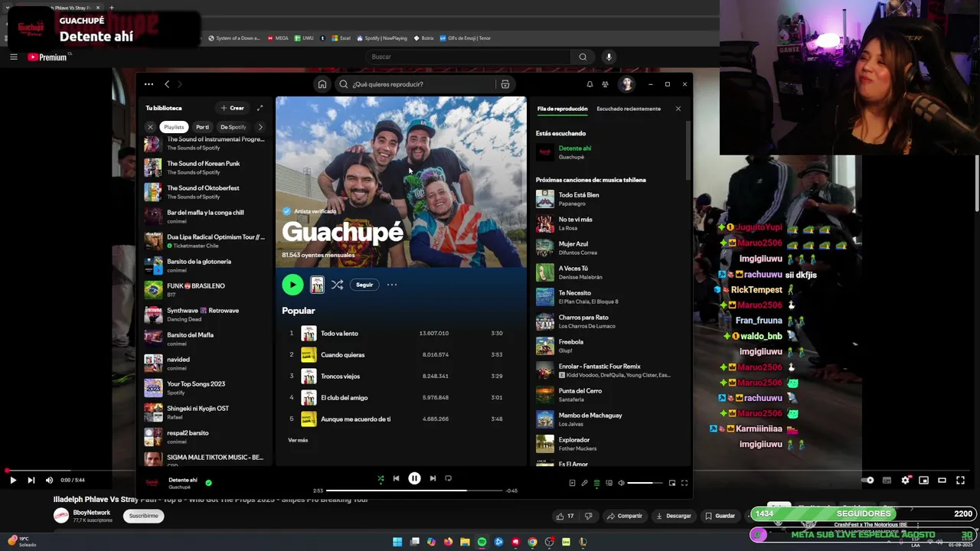Show more library filters with the chevron
The width and height of the screenshot is (980, 551).
coord(260,127)
